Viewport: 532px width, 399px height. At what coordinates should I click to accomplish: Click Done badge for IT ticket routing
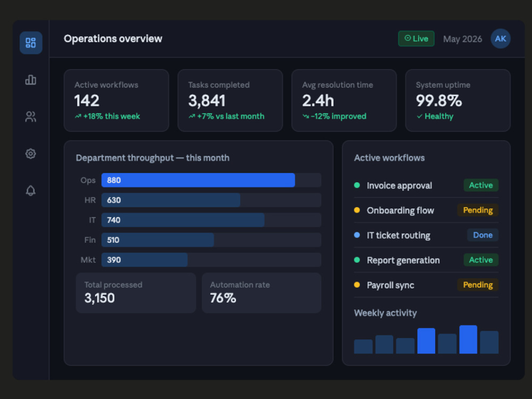483,235
